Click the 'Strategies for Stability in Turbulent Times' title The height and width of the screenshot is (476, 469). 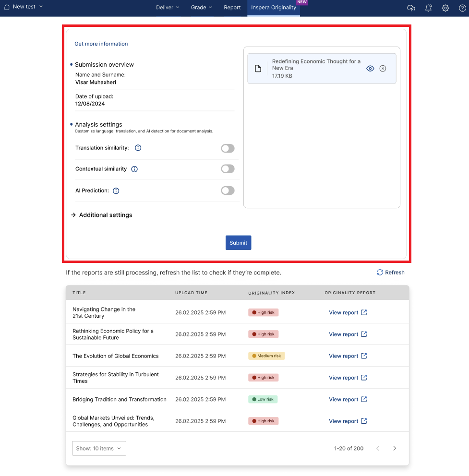(x=115, y=378)
